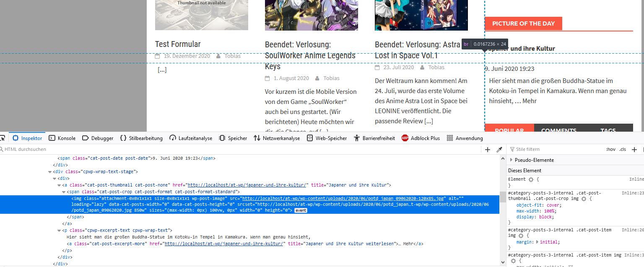Click the COMMENTS tab in sidebar widget

(x=558, y=130)
